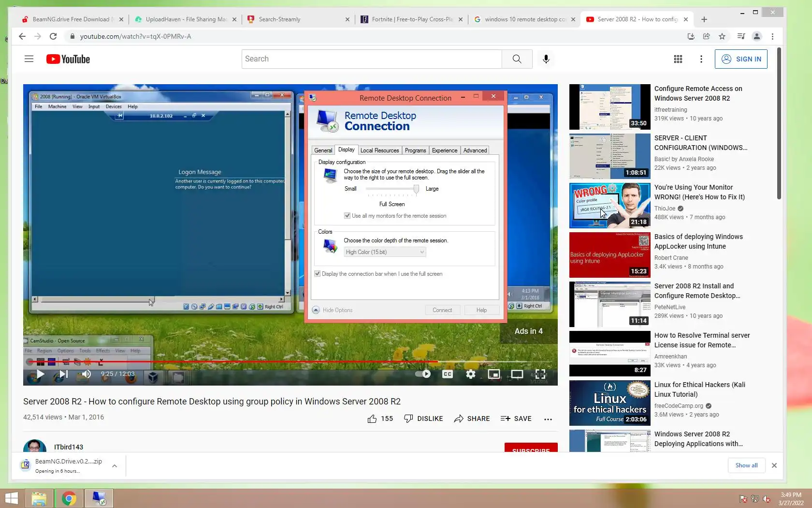Image resolution: width=812 pixels, height=508 pixels.
Task: Open the 'Using Your Monitor WRONG' thumbnail
Action: pos(610,206)
